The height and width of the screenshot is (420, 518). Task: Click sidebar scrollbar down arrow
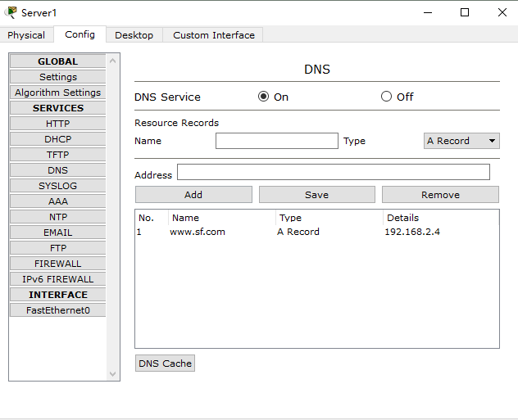[x=112, y=374]
